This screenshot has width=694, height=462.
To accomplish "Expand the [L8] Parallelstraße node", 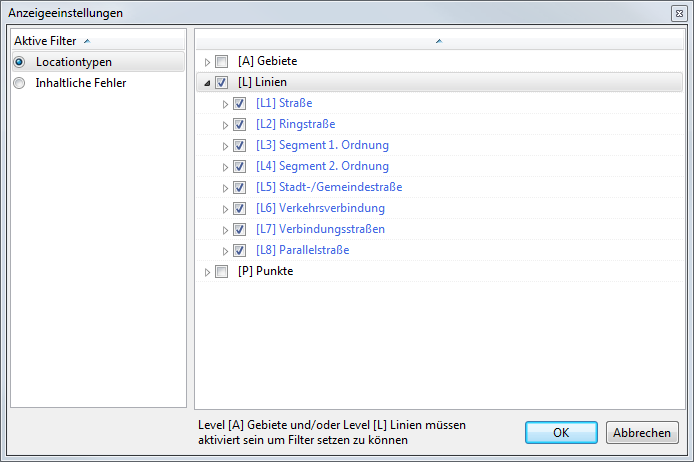I will click(225, 251).
